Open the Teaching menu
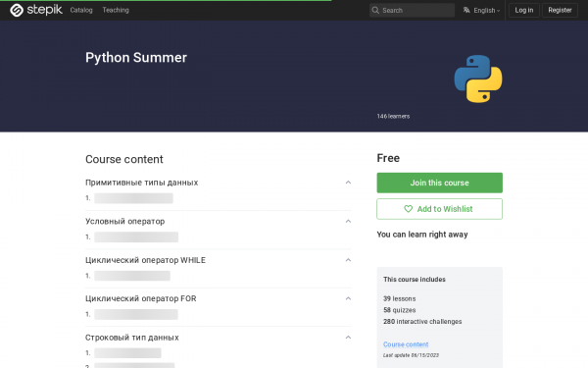Image resolution: width=588 pixels, height=368 pixels. (x=116, y=10)
